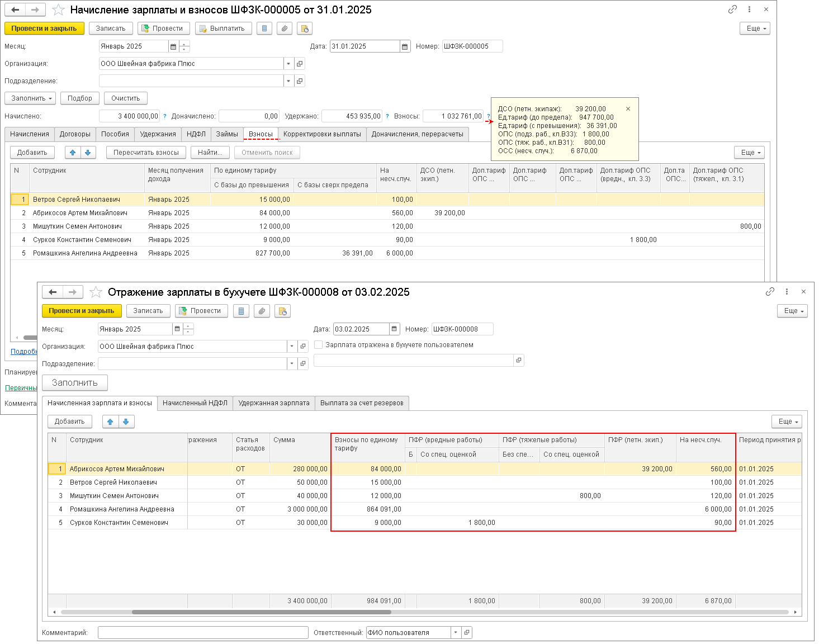The height and width of the screenshot is (644, 819).
Task: Click the help question mark beside Взносы total
Action: [x=489, y=116]
